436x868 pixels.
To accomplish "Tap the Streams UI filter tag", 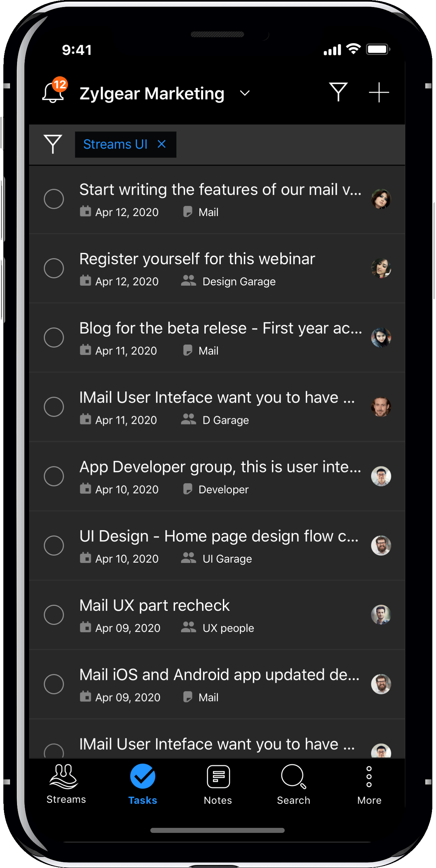I will [115, 144].
